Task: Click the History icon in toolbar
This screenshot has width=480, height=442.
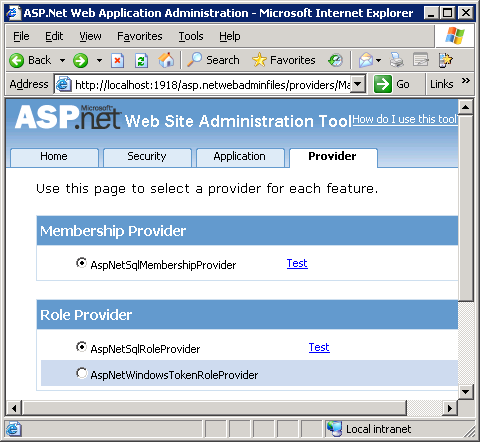Action: coord(335,60)
